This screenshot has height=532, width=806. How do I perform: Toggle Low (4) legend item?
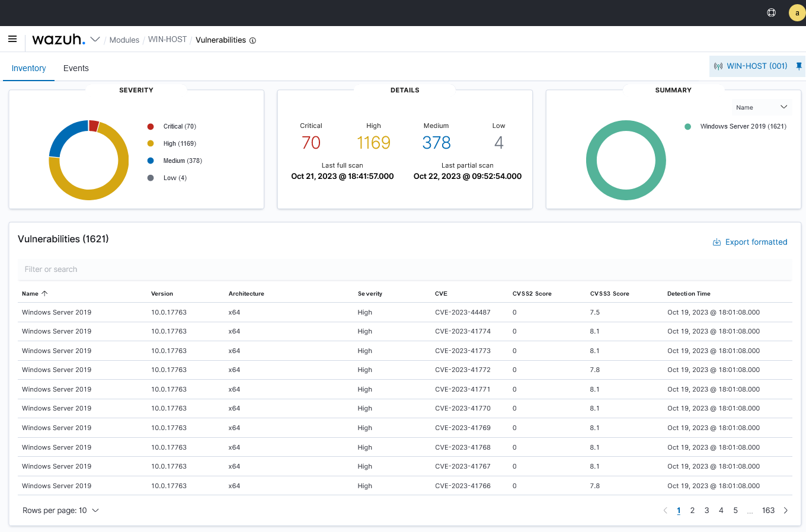coord(168,178)
